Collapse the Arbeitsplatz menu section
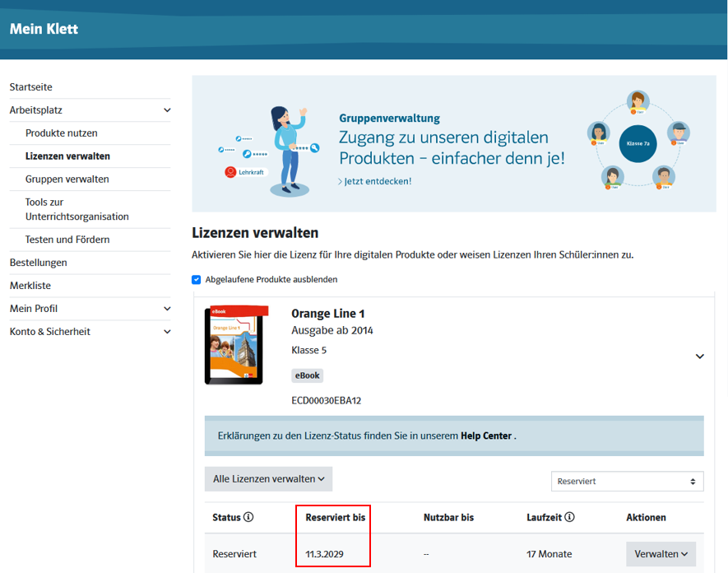The width and height of the screenshot is (728, 573). pos(167,110)
